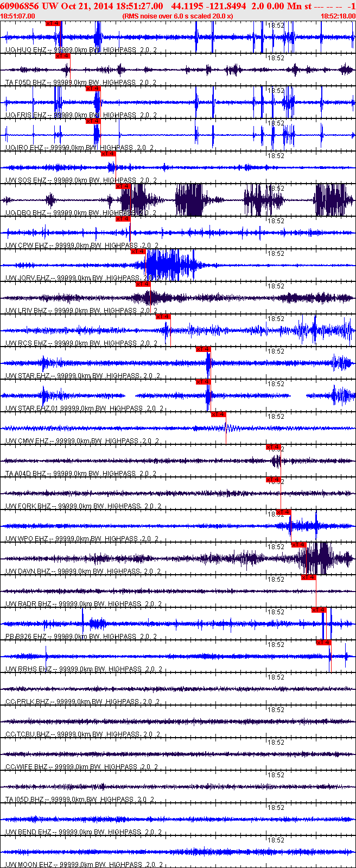356x868 pixels.
Task: Click the 18:52 tick label on PRLK trace
Action: [x=277, y=677]
